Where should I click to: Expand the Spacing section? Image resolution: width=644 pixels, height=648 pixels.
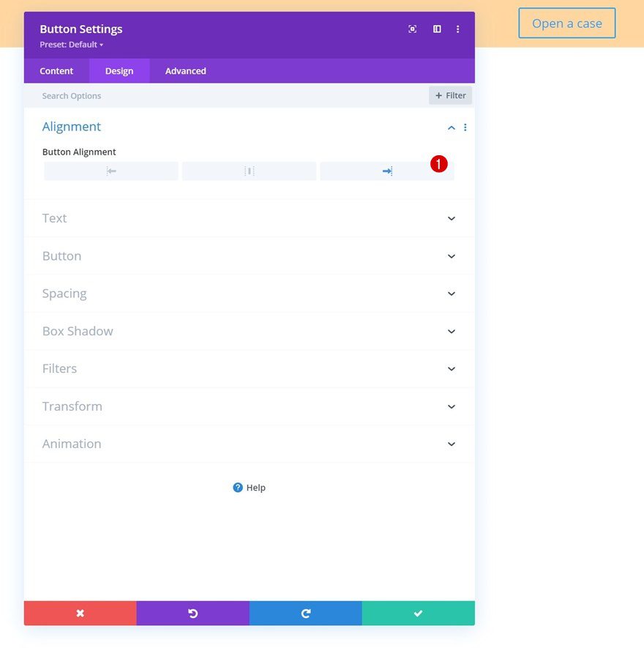(249, 294)
